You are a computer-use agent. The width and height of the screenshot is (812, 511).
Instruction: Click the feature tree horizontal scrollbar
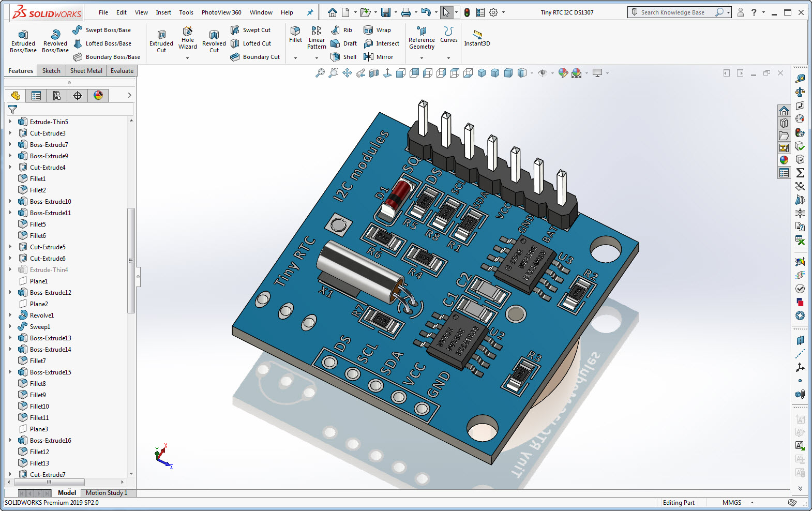(x=48, y=482)
